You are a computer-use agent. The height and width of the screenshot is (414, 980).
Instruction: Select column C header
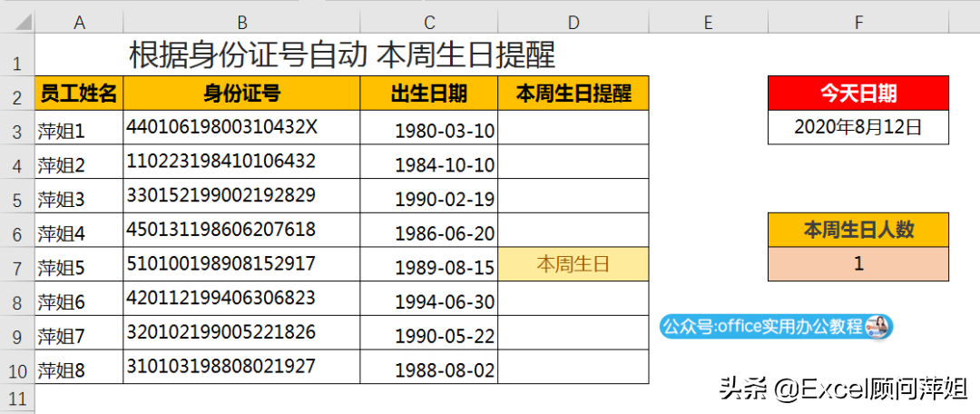429,23
